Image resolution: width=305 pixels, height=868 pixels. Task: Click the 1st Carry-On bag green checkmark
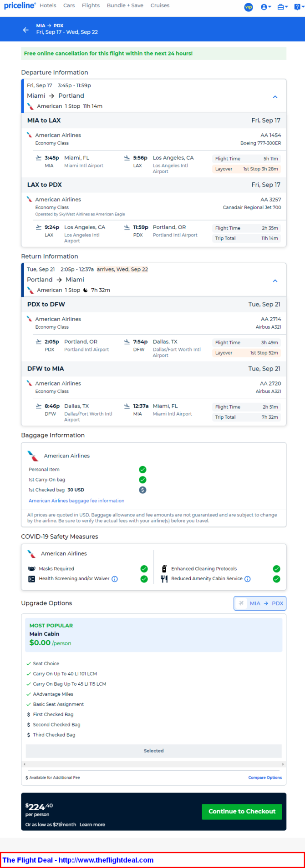[142, 480]
